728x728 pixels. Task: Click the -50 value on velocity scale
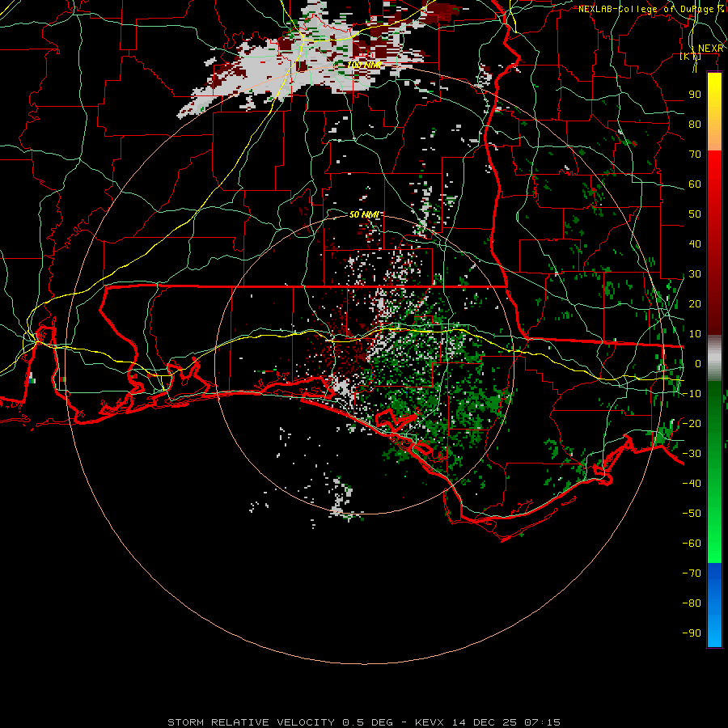click(692, 514)
